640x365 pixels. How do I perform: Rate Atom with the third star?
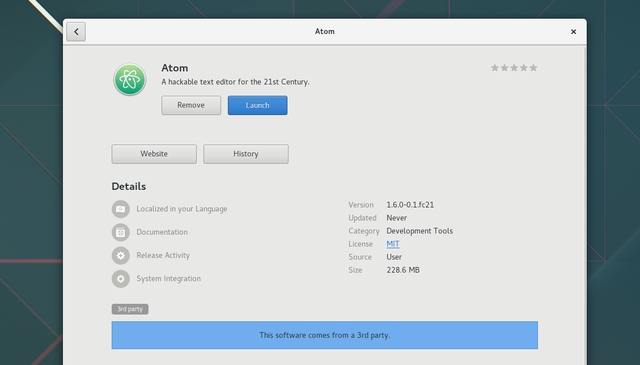[514, 68]
